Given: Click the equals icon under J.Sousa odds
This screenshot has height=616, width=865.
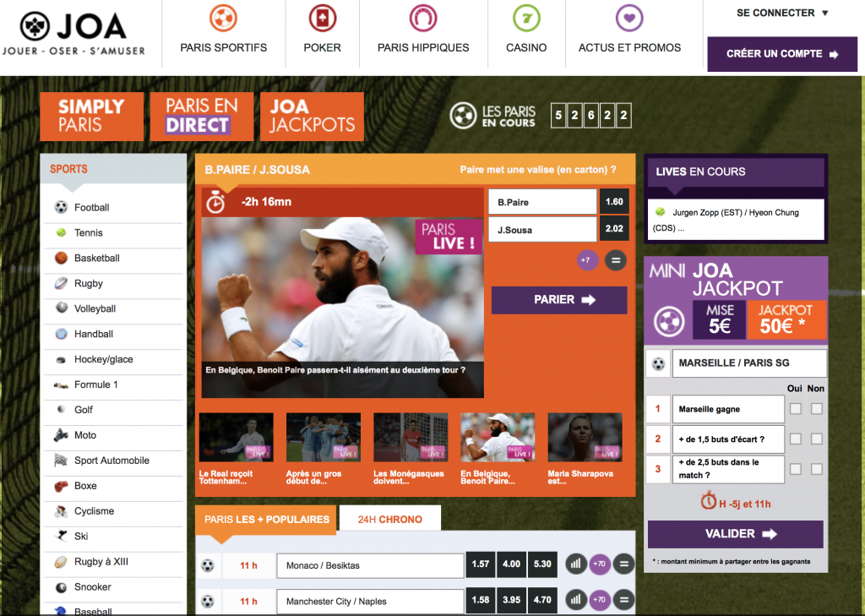Looking at the screenshot, I should (616, 260).
